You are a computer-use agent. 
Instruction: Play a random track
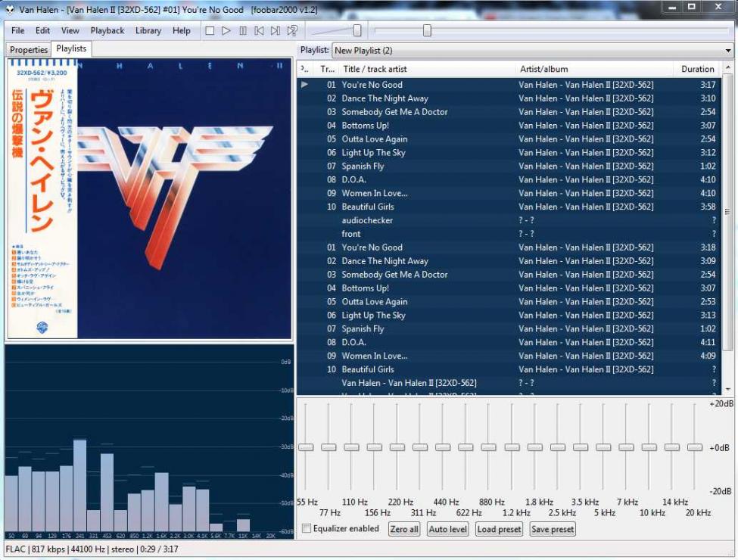(x=292, y=30)
